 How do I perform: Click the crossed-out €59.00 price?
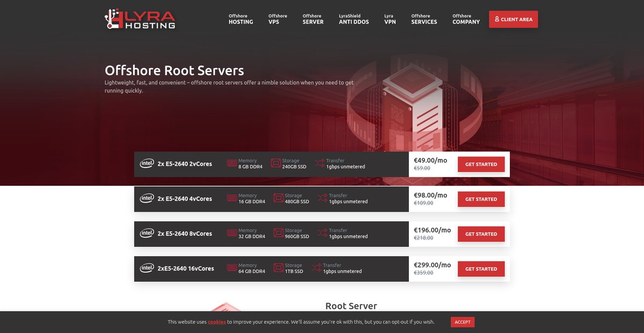point(422,168)
